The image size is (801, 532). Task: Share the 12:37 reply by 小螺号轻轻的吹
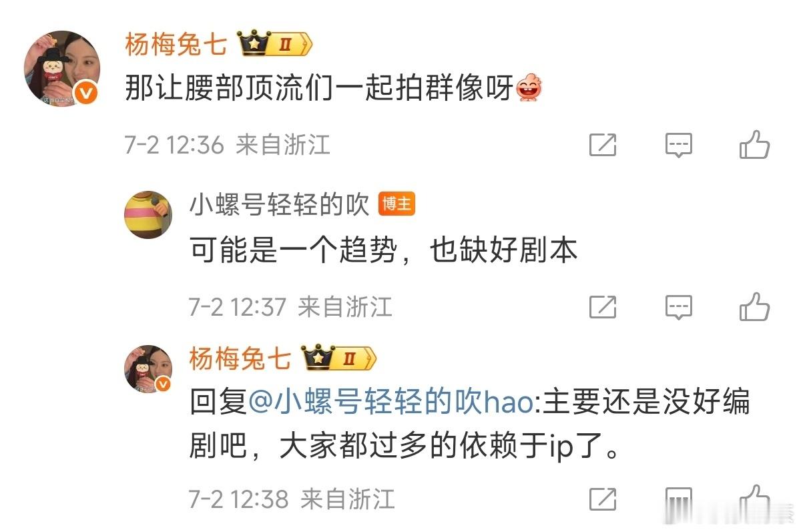point(603,307)
